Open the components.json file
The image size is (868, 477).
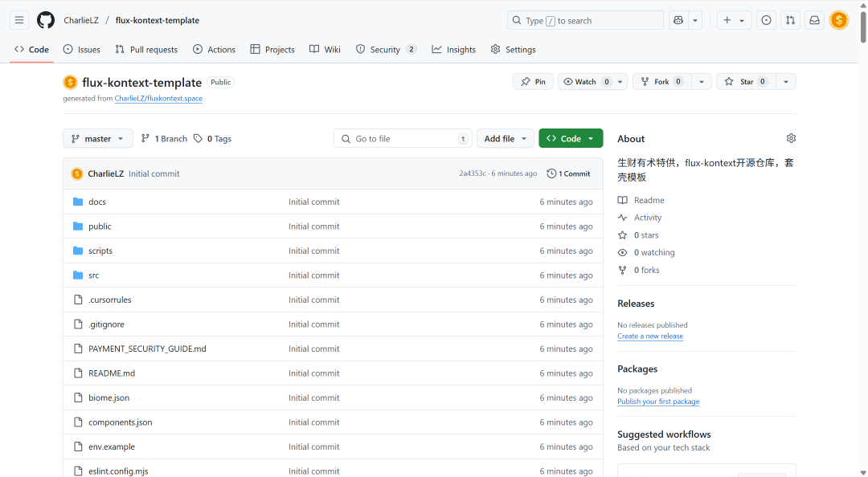coord(120,422)
